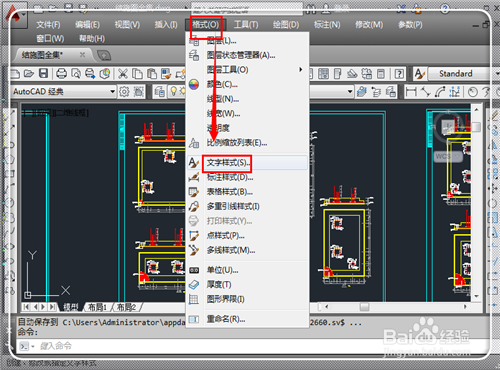Choose 单位(U)... menu entry
The width and height of the screenshot is (500, 370).
pos(247,270)
